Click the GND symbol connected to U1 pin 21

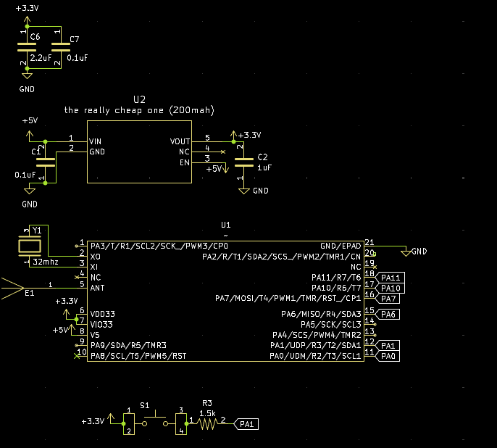[x=406, y=253]
